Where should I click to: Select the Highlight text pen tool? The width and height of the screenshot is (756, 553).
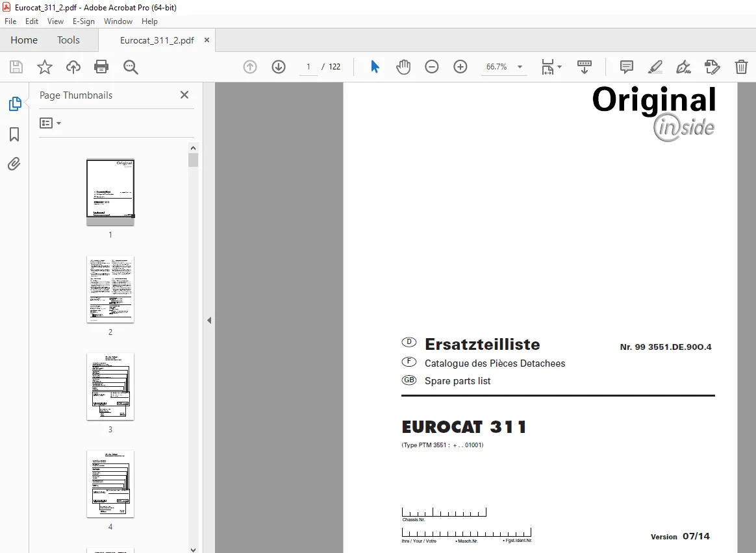(655, 67)
